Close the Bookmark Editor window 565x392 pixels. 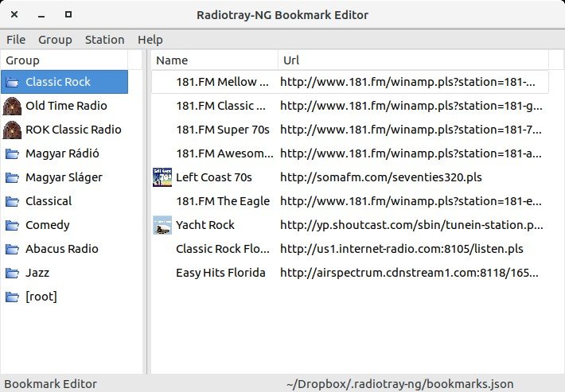tap(14, 14)
